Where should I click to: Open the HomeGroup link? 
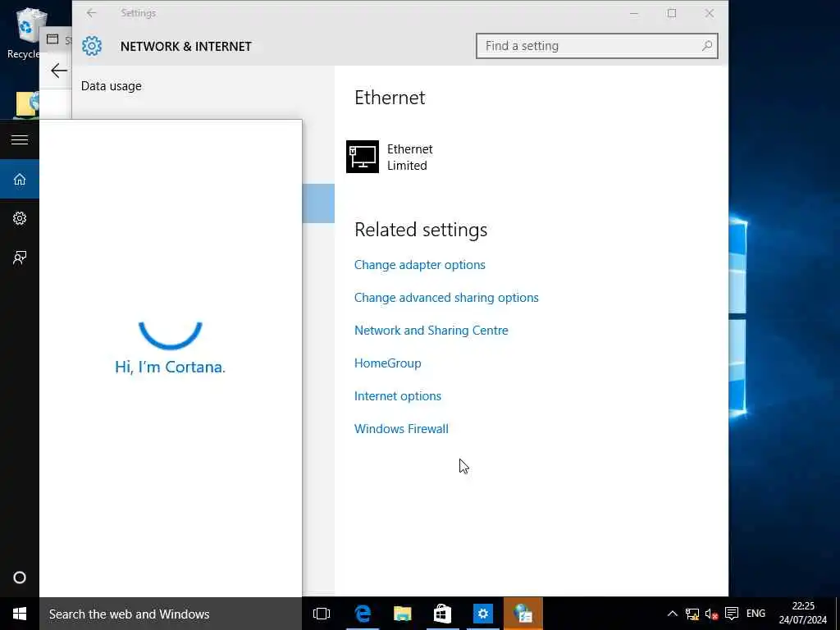pyautogui.click(x=388, y=363)
